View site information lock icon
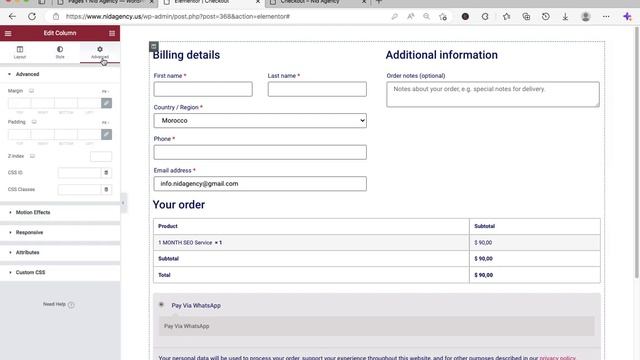Viewport: 640px width, 360px height. pyautogui.click(x=56, y=17)
